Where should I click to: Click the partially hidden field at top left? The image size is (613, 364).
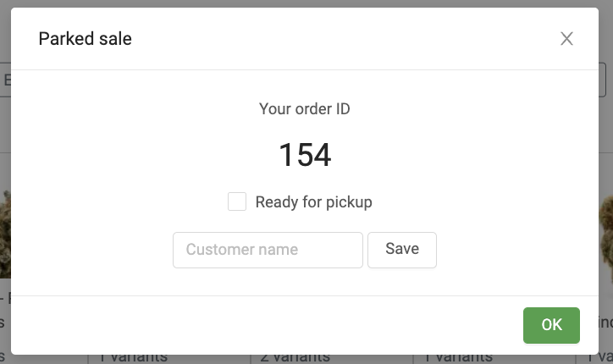tap(4, 80)
